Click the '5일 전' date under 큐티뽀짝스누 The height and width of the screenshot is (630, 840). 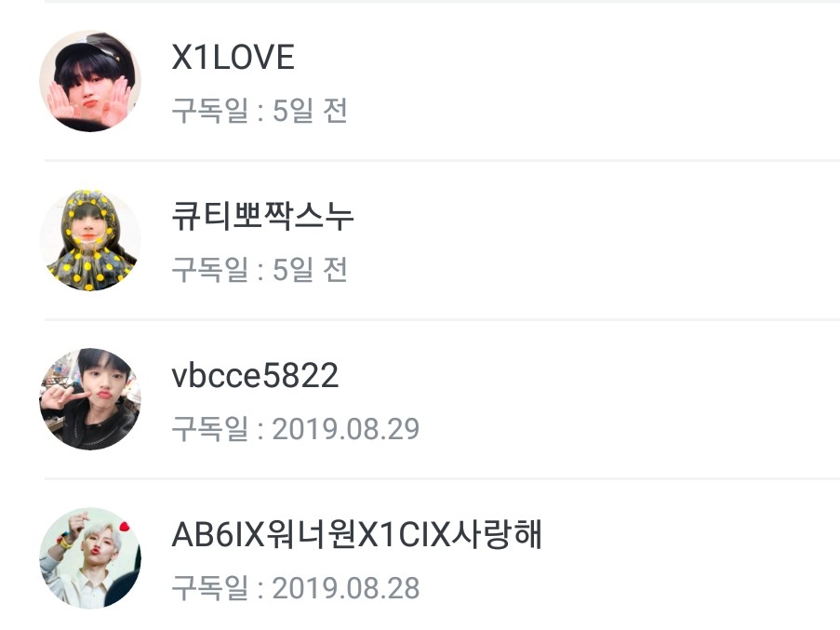[x=310, y=270]
